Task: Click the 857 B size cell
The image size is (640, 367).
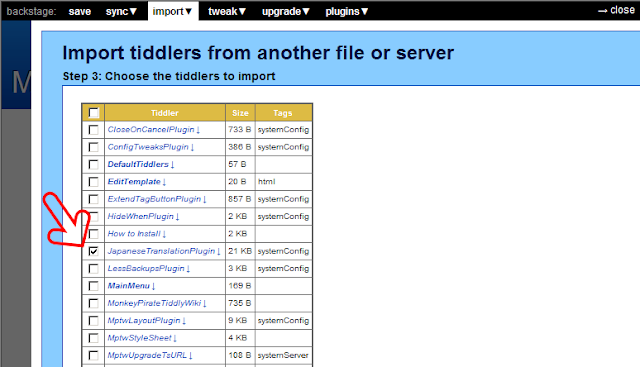Action: coord(240,199)
